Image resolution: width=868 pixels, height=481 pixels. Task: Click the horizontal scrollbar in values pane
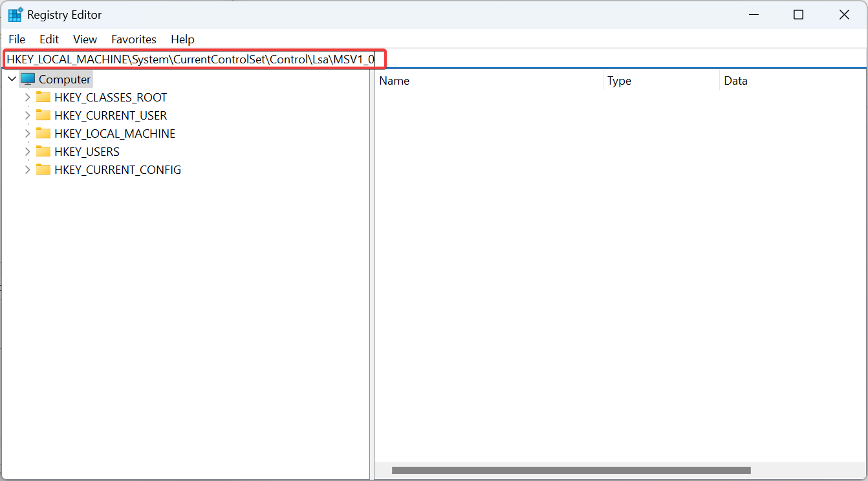tap(571, 471)
